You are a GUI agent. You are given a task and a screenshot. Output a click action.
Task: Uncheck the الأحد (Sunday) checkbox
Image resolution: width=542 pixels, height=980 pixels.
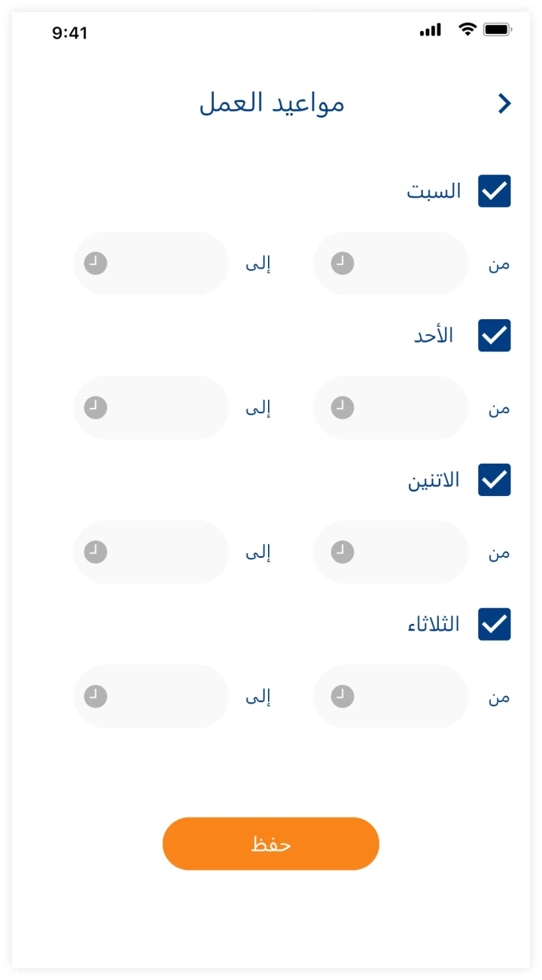[495, 336]
